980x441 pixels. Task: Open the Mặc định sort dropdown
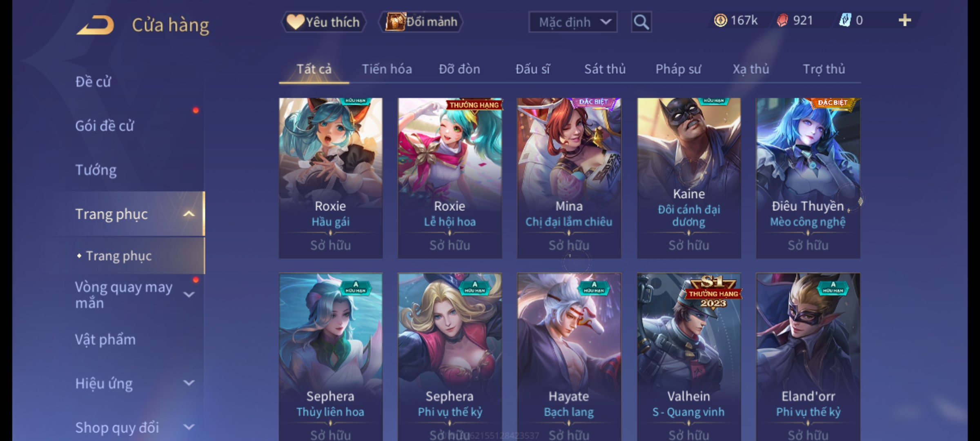tap(573, 22)
